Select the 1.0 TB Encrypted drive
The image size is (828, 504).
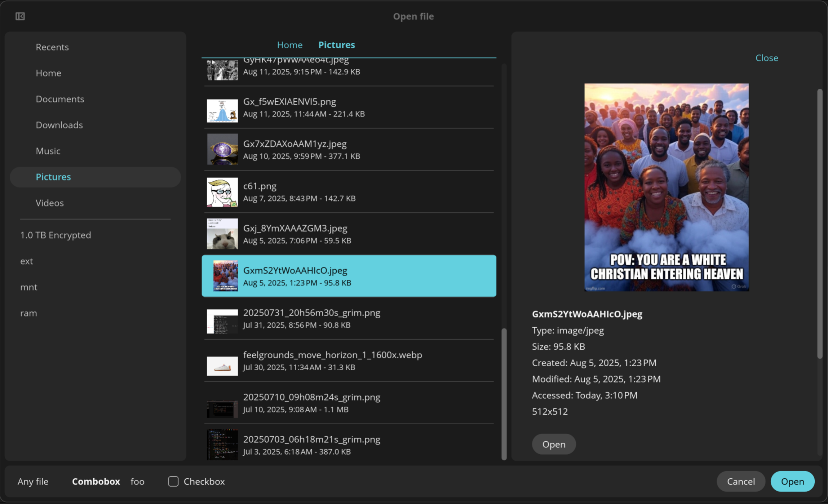pos(56,235)
